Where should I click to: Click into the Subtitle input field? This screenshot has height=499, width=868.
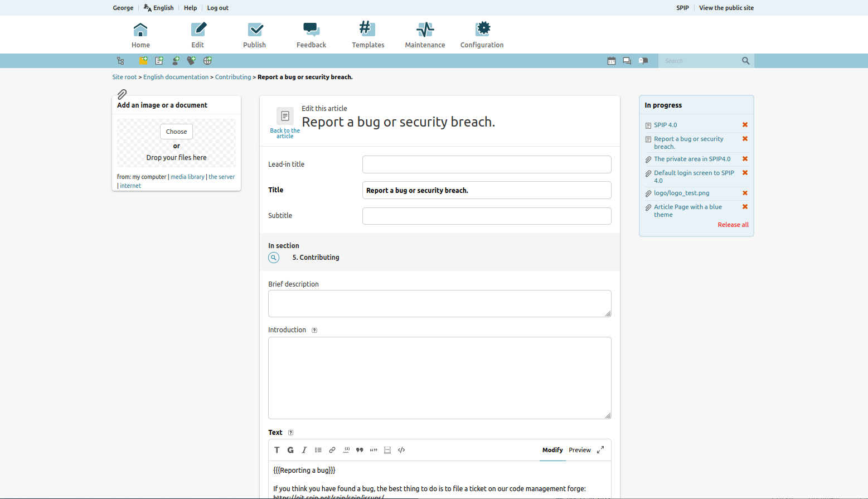[487, 216]
